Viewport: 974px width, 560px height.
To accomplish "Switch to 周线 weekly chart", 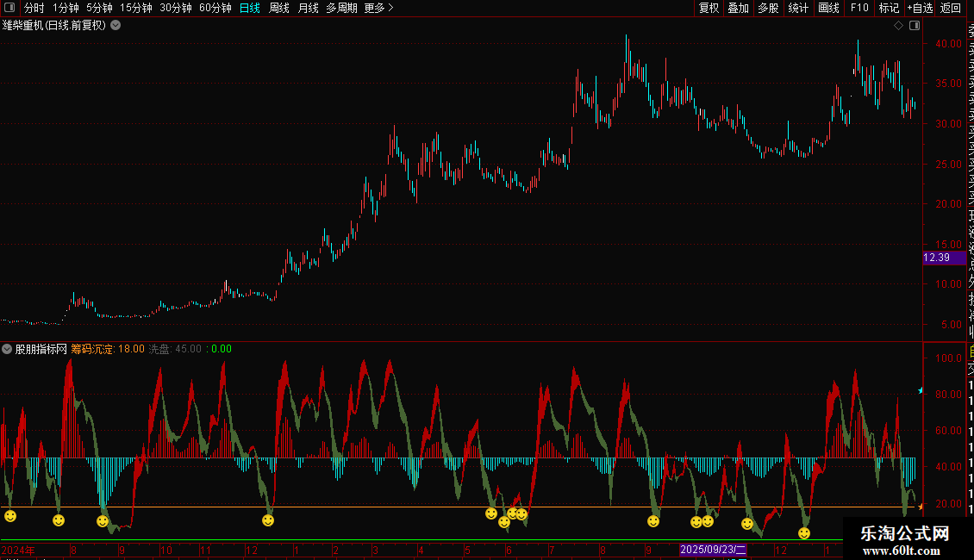I will (x=279, y=8).
